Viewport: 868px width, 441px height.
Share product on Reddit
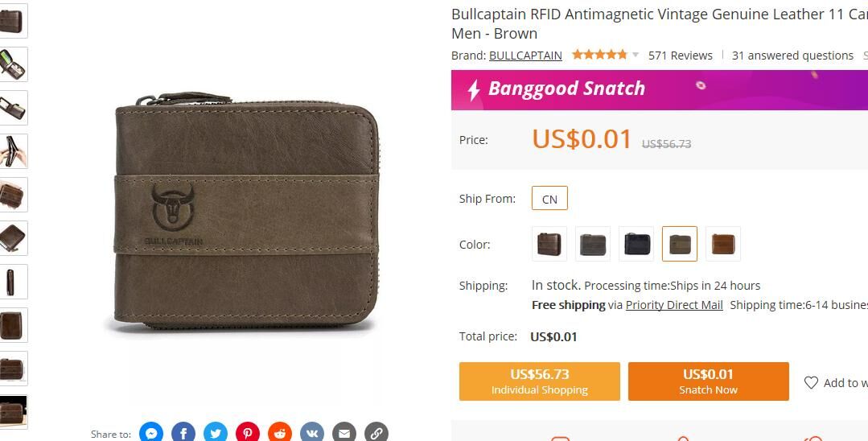click(280, 433)
